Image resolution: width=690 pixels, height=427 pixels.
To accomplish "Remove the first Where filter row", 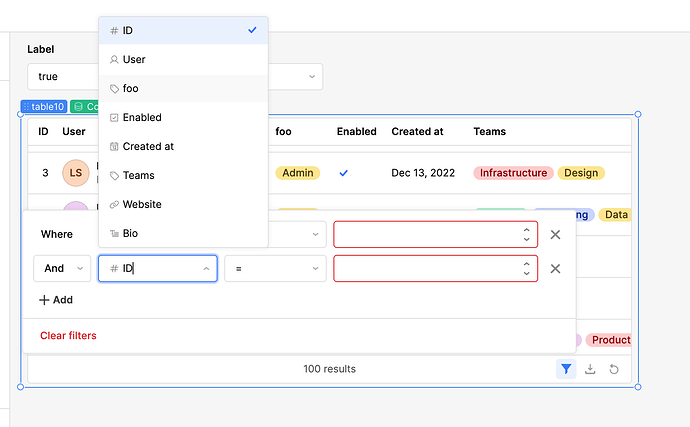I will [x=555, y=234].
